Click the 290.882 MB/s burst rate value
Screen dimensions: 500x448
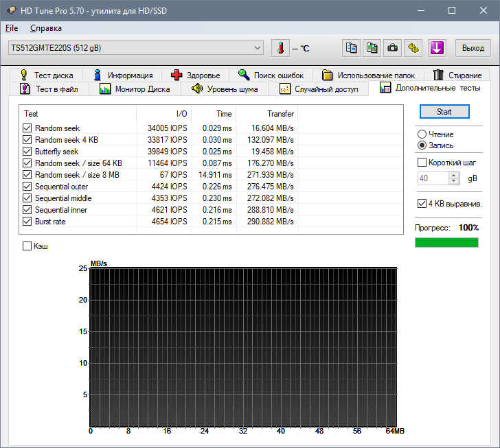point(271,221)
